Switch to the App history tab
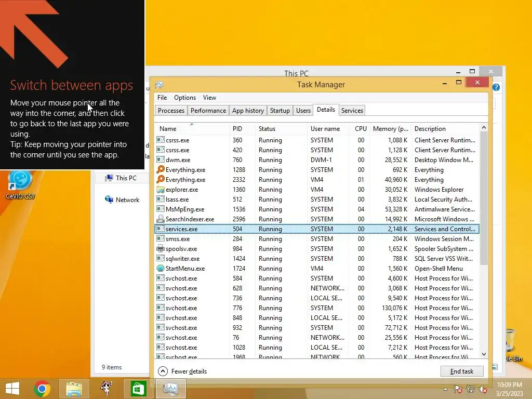 click(248, 111)
